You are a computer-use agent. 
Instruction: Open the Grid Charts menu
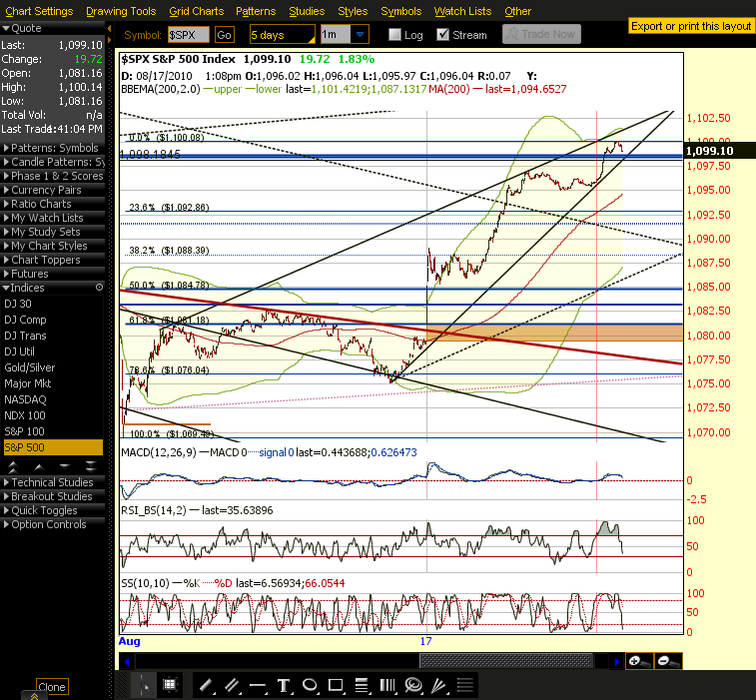tap(196, 11)
